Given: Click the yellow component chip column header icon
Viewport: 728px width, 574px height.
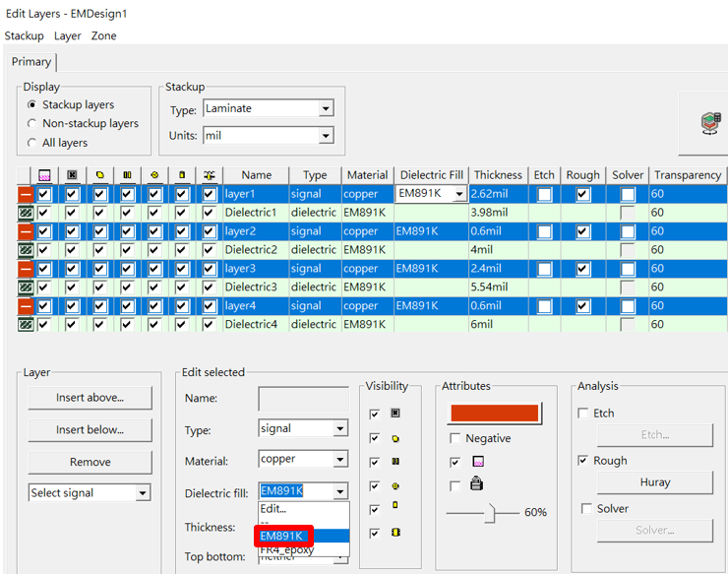Looking at the screenshot, I should 210,175.
